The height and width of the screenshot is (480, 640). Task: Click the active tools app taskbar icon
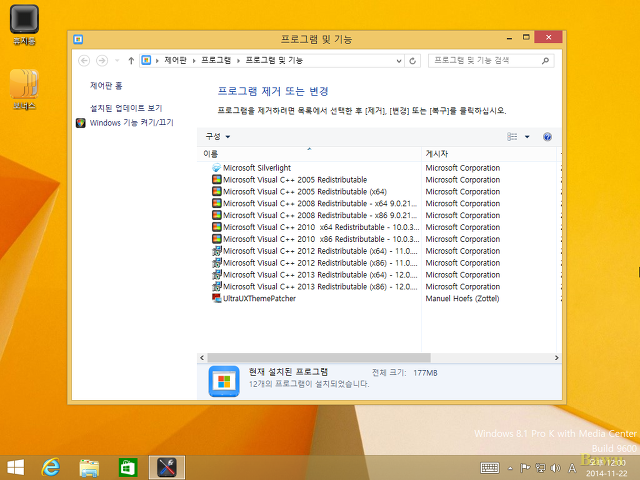[x=167, y=468]
